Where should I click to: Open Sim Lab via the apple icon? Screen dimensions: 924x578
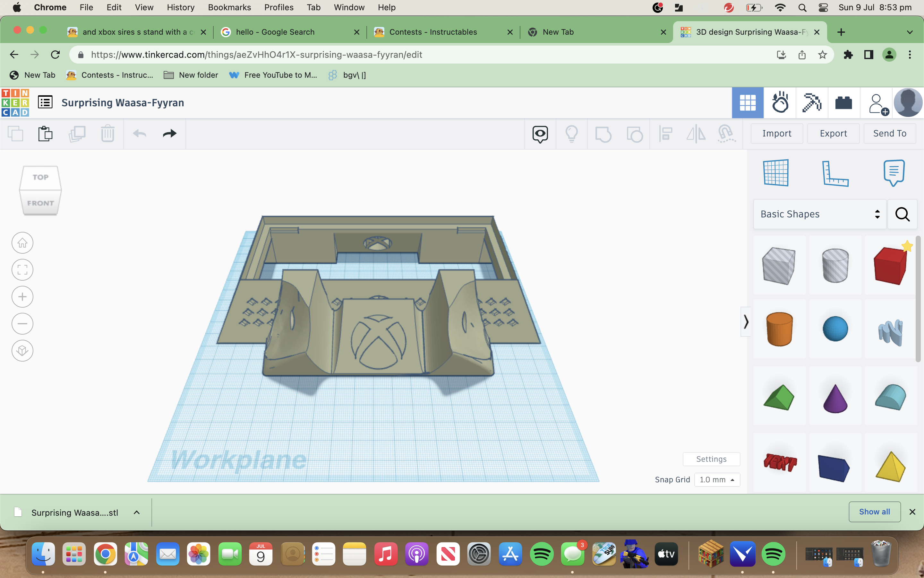(780, 102)
